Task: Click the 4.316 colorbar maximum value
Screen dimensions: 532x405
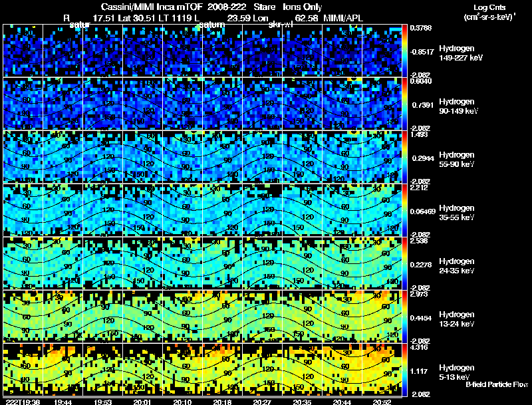Action: [419, 347]
